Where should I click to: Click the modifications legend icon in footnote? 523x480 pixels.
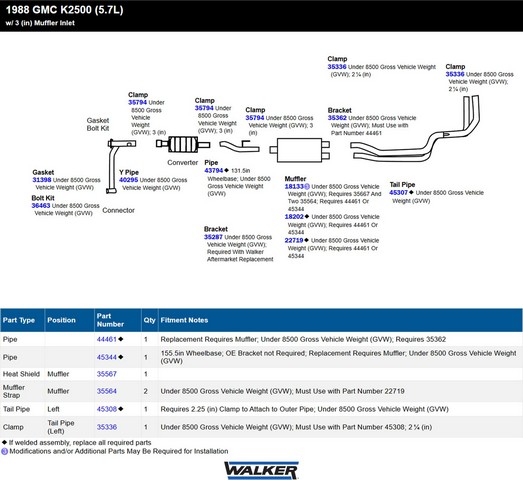coord(4,451)
